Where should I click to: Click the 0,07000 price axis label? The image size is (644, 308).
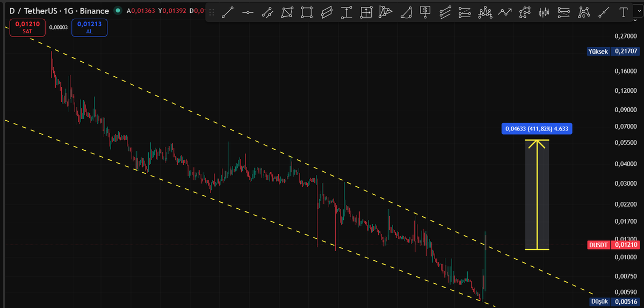pyautogui.click(x=626, y=126)
